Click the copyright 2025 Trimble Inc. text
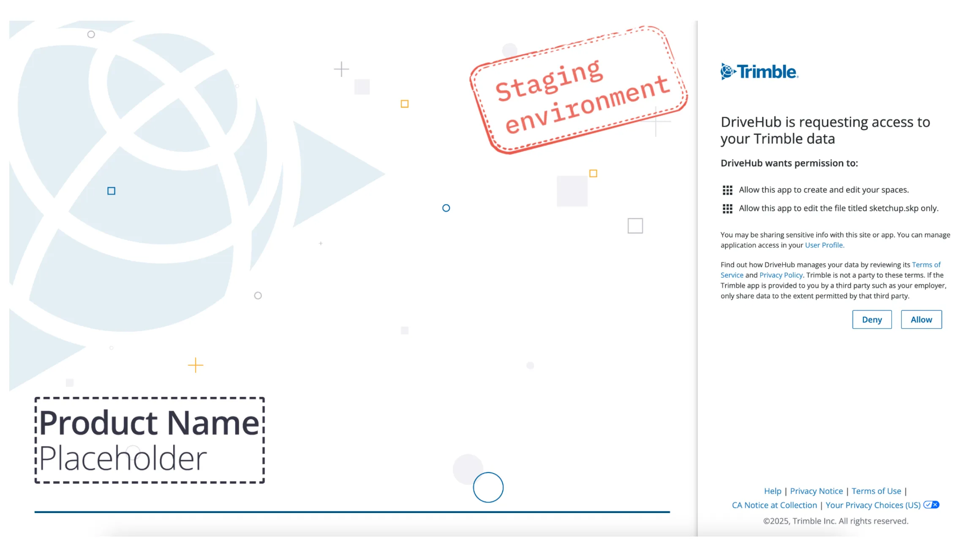Image resolution: width=980 pixels, height=543 pixels. pyautogui.click(x=836, y=521)
